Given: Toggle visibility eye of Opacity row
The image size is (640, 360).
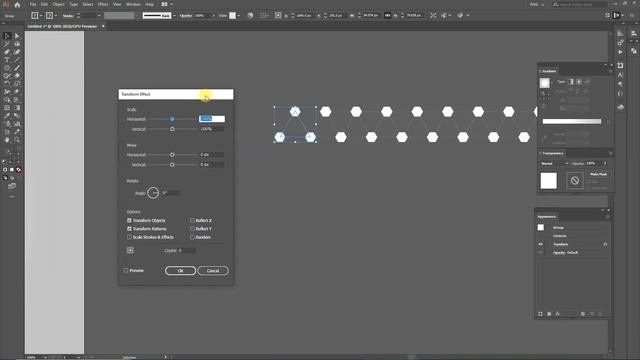Looking at the screenshot, I should click(x=540, y=253).
